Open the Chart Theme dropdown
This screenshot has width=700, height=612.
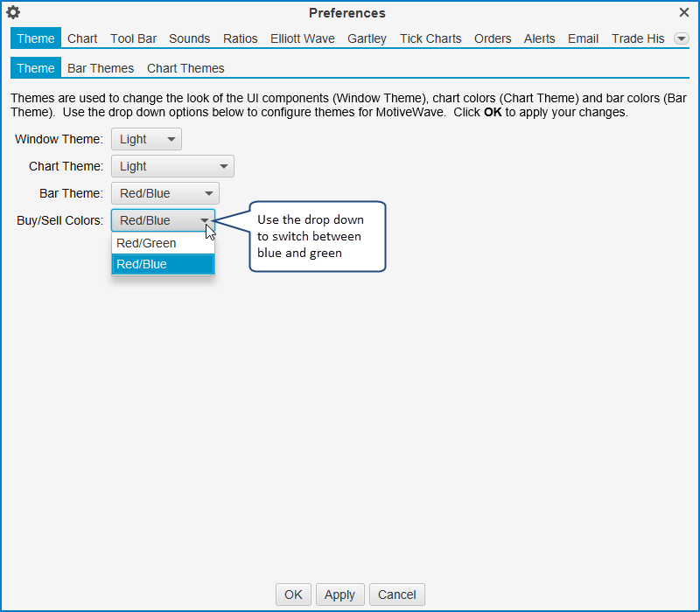click(172, 166)
